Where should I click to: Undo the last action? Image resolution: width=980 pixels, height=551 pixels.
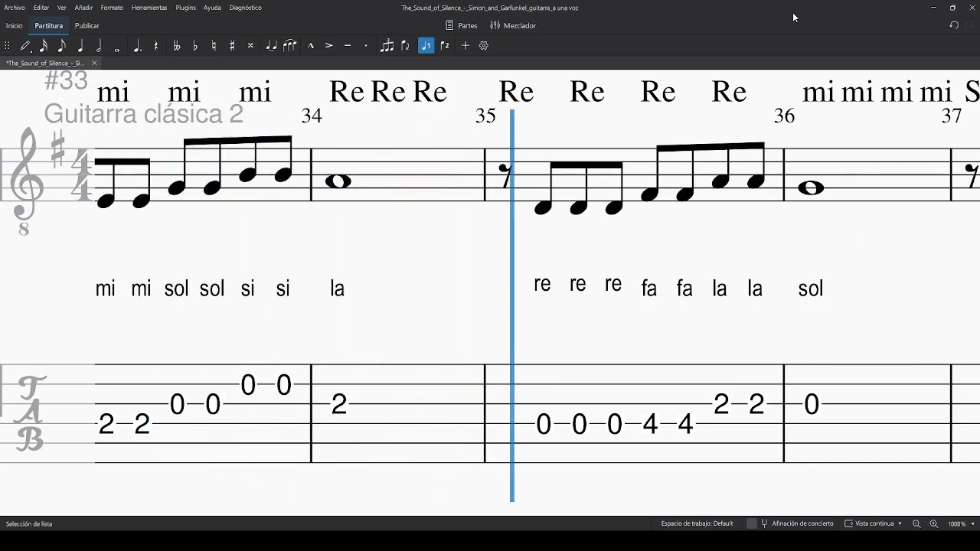click(954, 25)
